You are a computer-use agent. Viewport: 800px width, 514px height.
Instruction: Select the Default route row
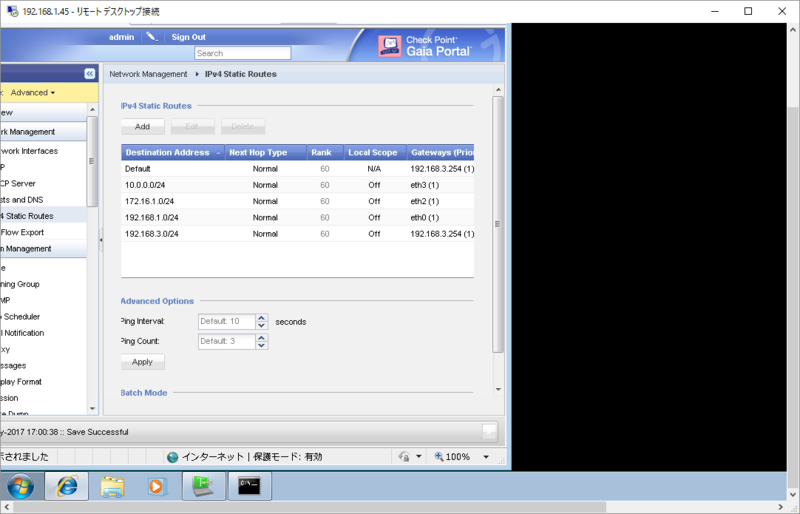click(x=297, y=168)
